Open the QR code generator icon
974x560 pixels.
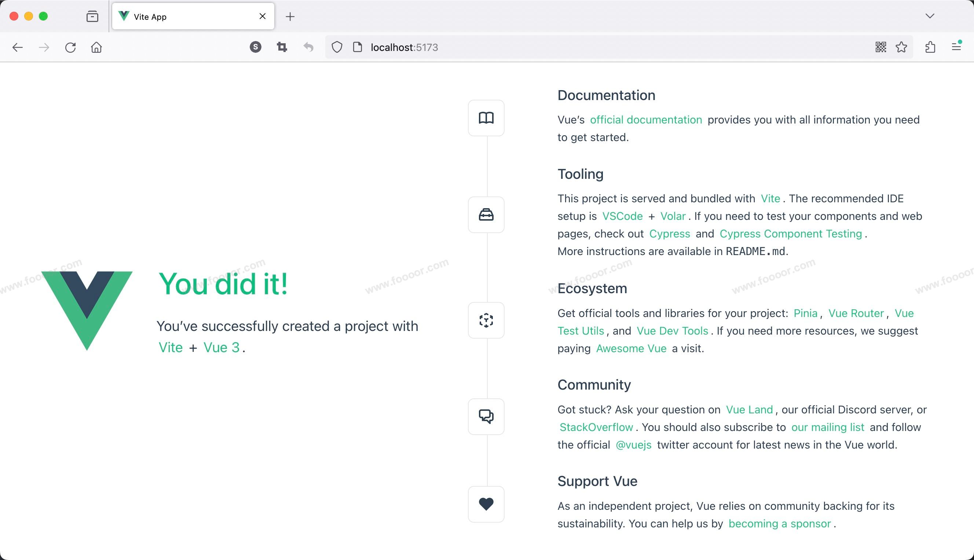[880, 47]
